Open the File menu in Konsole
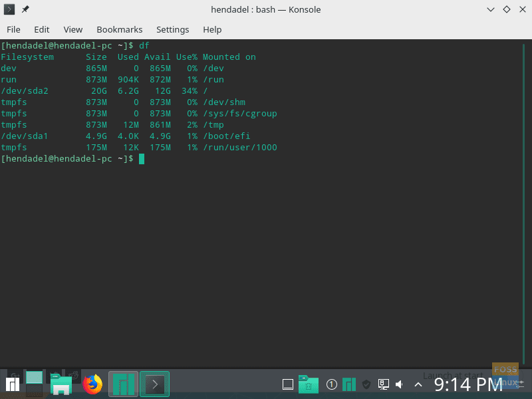 [x=13, y=29]
